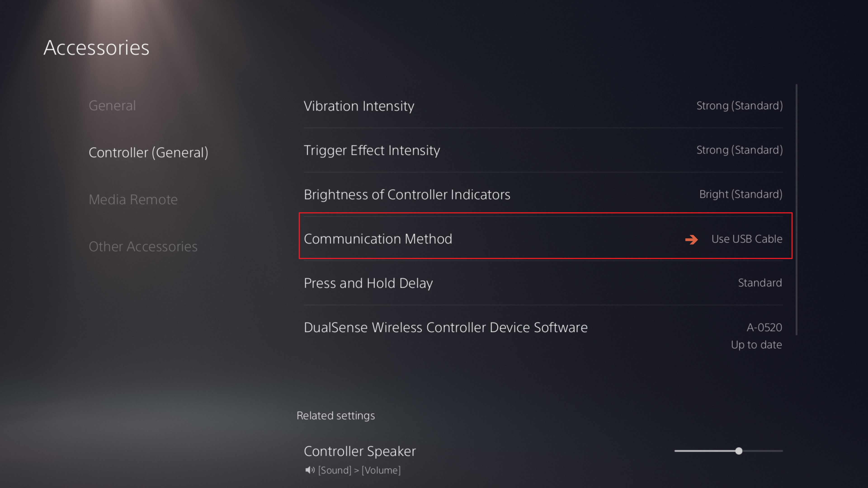Go to Other Accessories section

pos(143,246)
